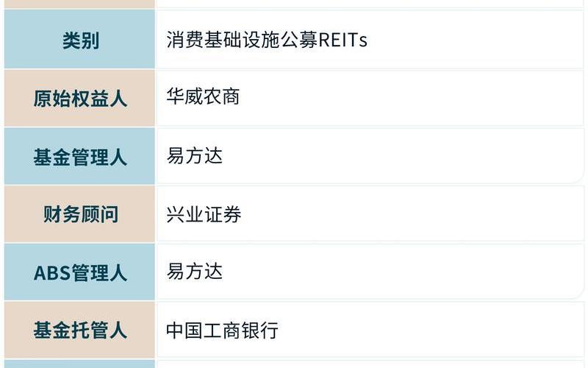Select the 基金托管人 label cell
The height and width of the screenshot is (368, 588).
79,330
